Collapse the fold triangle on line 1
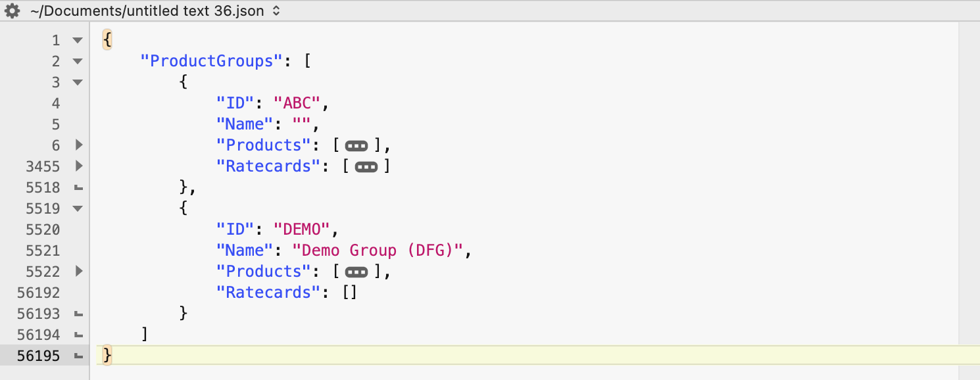The image size is (980, 380). pos(78,41)
